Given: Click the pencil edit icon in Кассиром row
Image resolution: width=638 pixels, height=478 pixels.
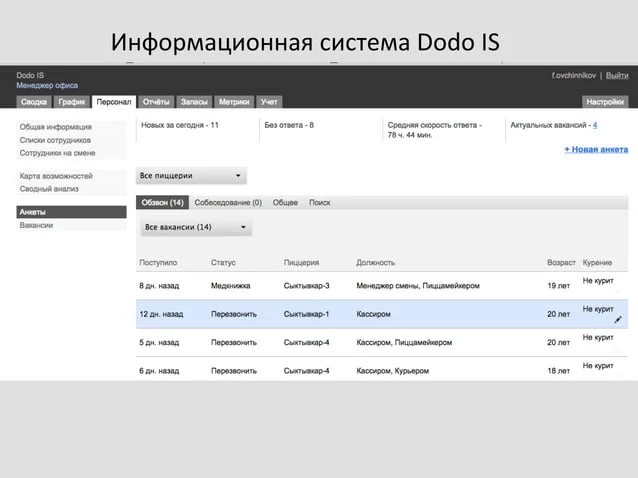Looking at the screenshot, I should point(618,320).
